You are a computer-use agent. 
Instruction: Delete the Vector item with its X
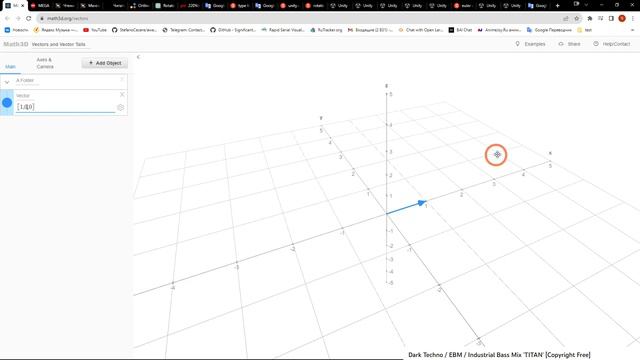pyautogui.click(x=122, y=95)
